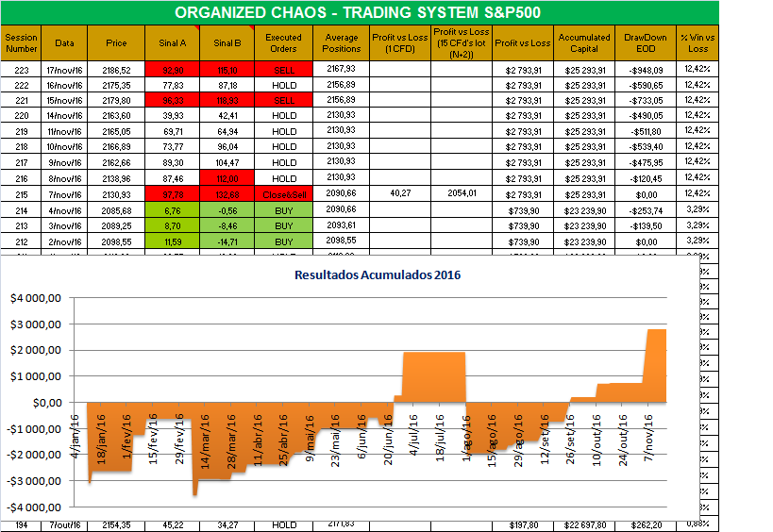Click profit cell 40,27

coord(400,193)
